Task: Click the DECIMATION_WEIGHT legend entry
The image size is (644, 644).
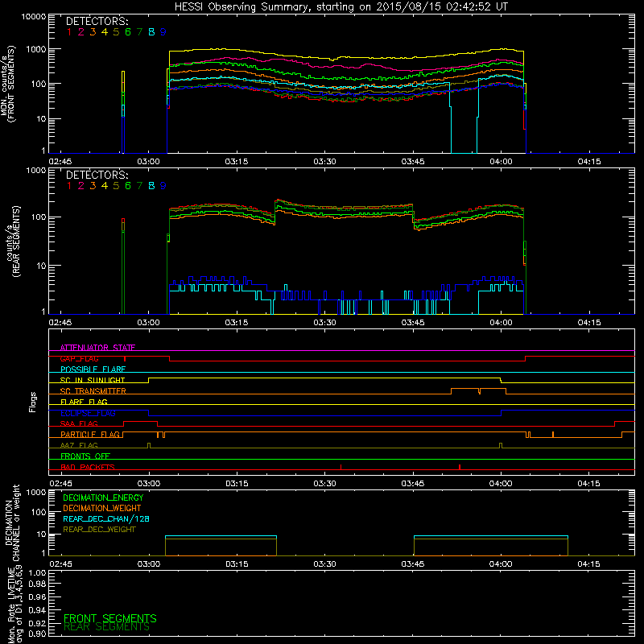Action: (102, 508)
